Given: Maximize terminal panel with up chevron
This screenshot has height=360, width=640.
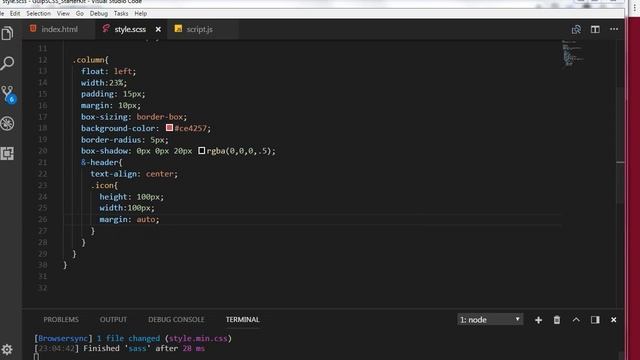Looking at the screenshot, I should tap(576, 320).
